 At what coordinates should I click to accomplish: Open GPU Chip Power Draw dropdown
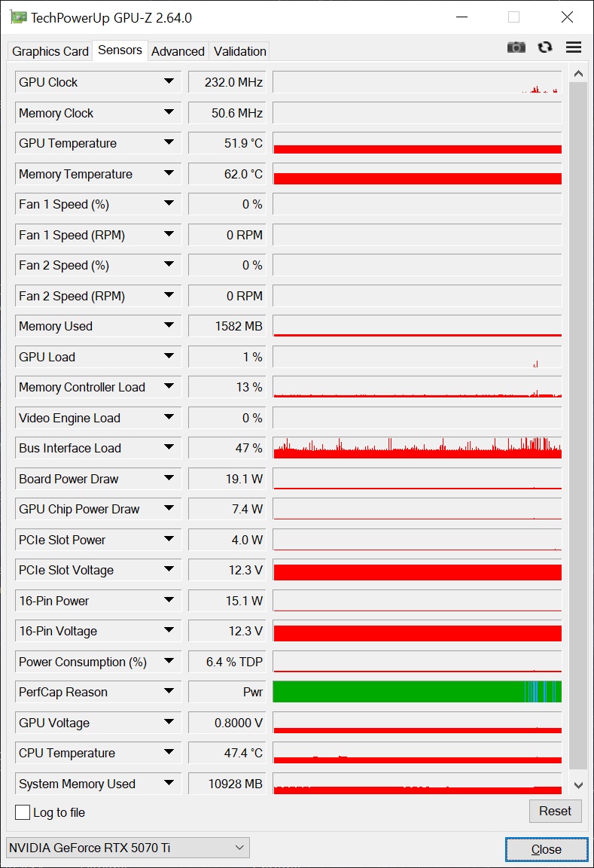(x=169, y=508)
